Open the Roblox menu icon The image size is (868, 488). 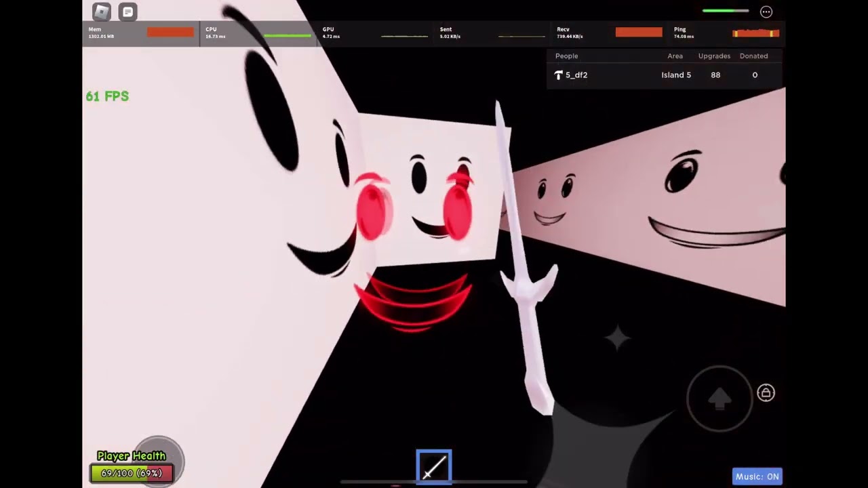click(101, 12)
